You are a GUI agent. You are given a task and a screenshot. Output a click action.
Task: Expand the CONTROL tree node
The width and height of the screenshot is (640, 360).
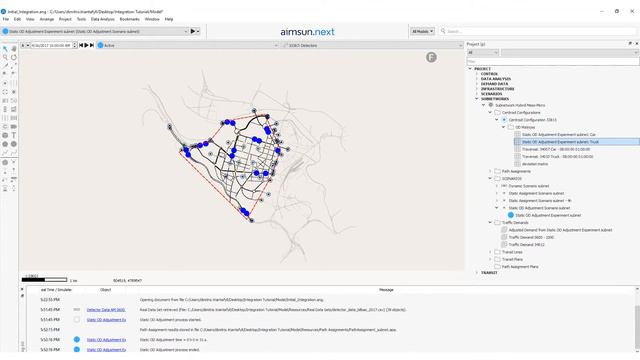(476, 74)
